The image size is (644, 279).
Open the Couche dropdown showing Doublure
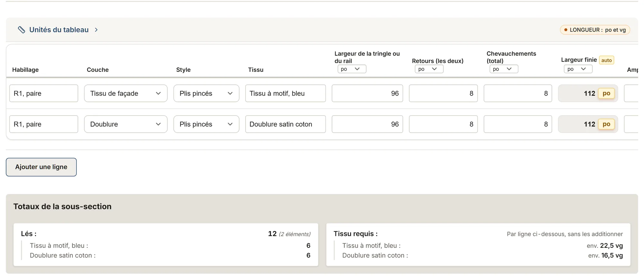click(x=126, y=124)
